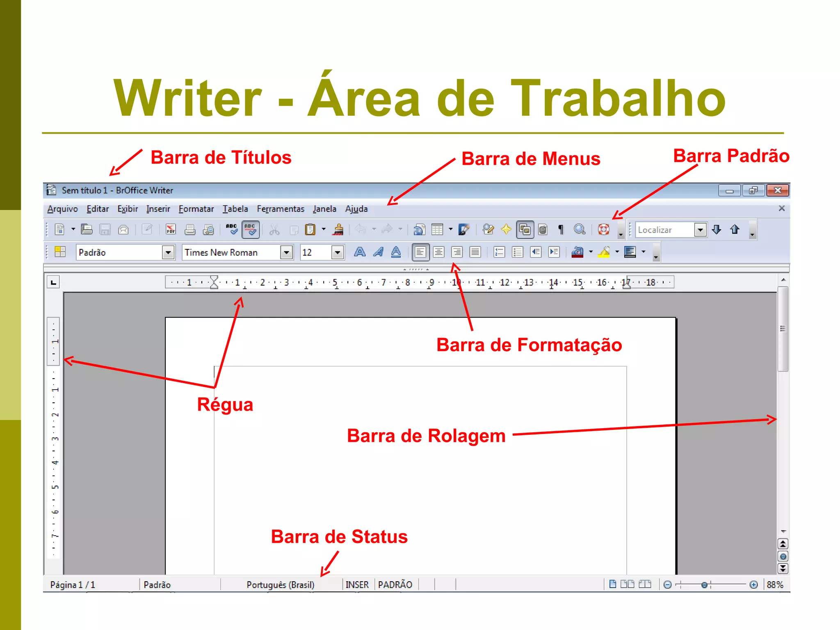Find next with the down arrow
Screen dimensions: 840x630
click(717, 229)
